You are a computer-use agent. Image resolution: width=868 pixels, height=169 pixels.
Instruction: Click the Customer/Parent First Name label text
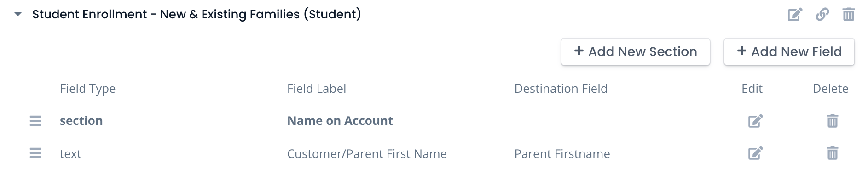tap(367, 154)
